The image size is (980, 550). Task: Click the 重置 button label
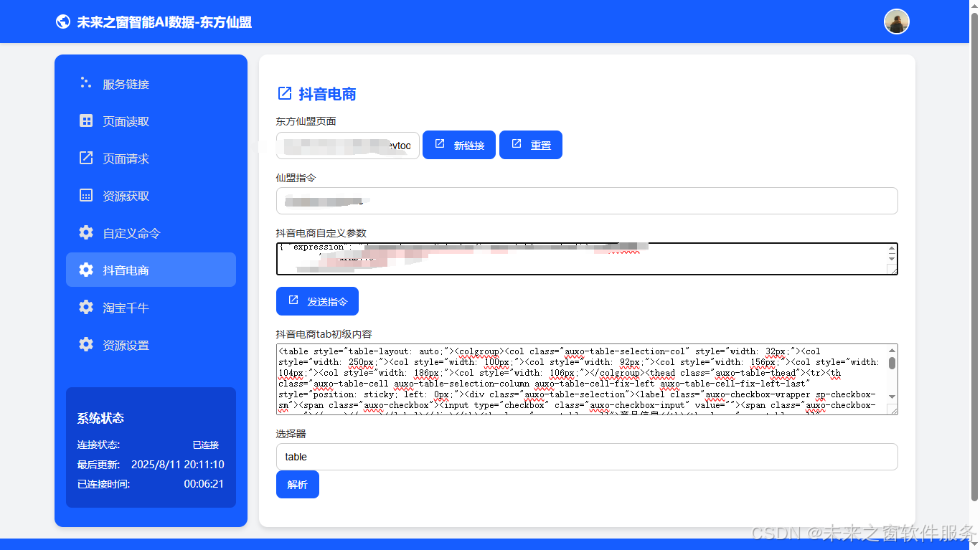[x=541, y=146]
